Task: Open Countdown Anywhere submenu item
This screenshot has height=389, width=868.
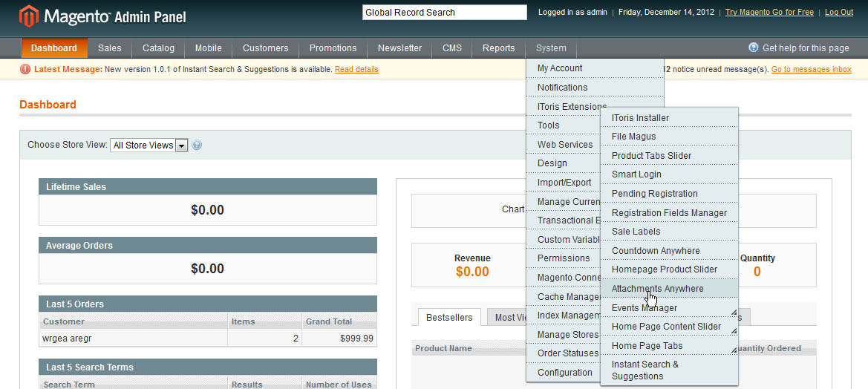Action: pos(669,251)
